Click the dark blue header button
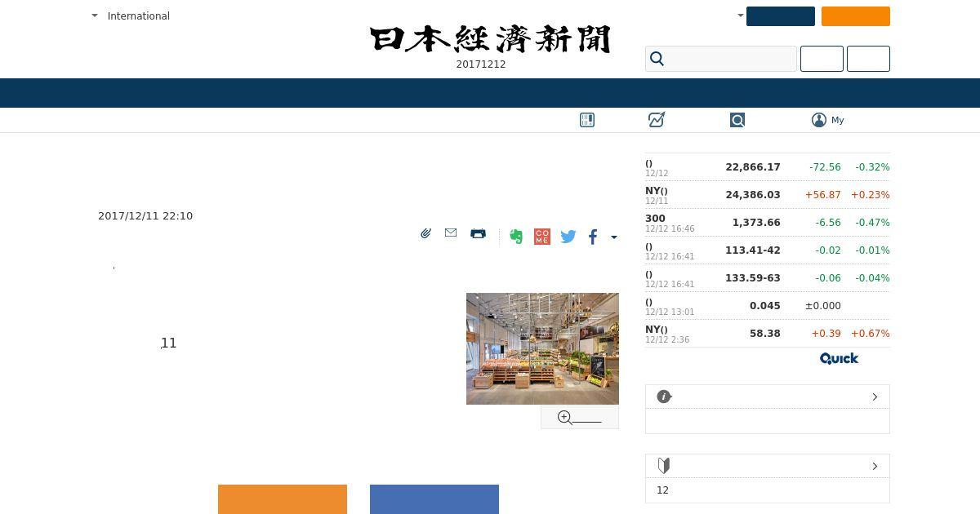Screen dimensions: 980x514 [x=781, y=16]
